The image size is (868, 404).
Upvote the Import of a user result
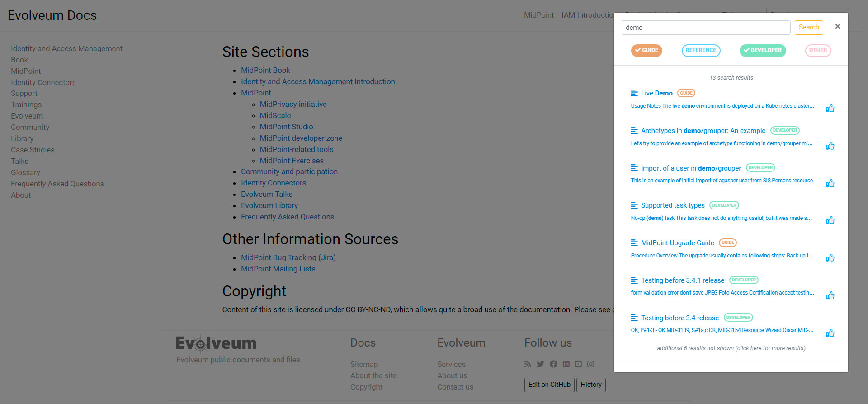point(830,183)
